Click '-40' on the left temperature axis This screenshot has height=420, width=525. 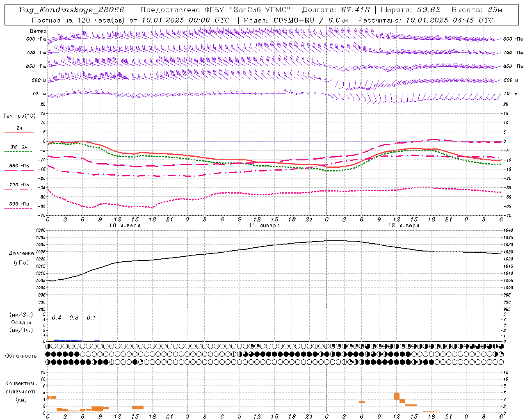(42, 215)
